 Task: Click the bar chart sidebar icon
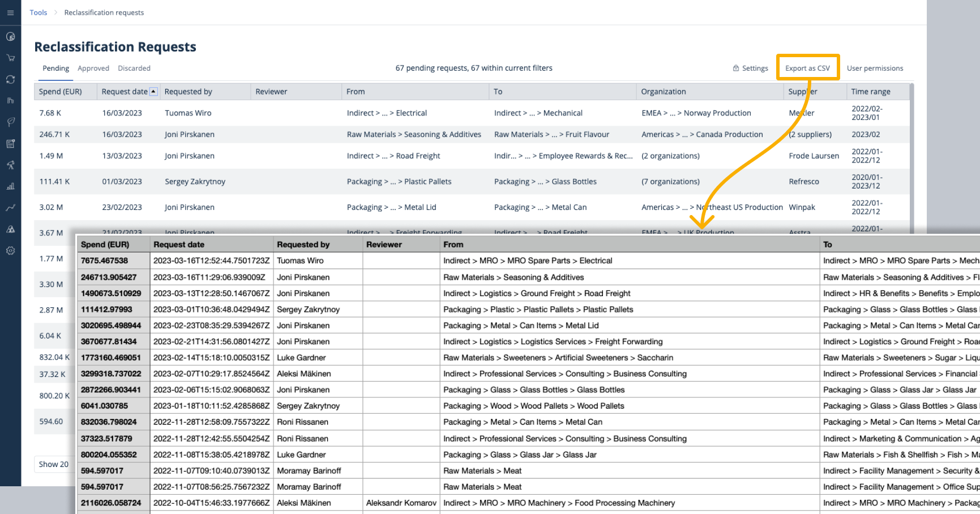[10, 186]
